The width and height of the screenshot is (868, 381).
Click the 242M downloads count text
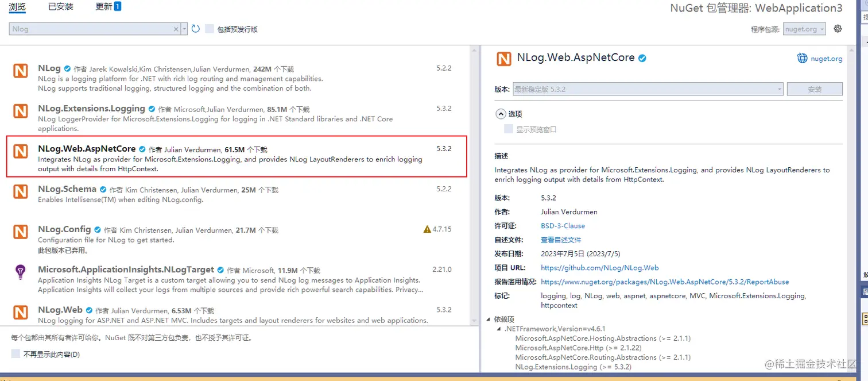[x=262, y=68]
